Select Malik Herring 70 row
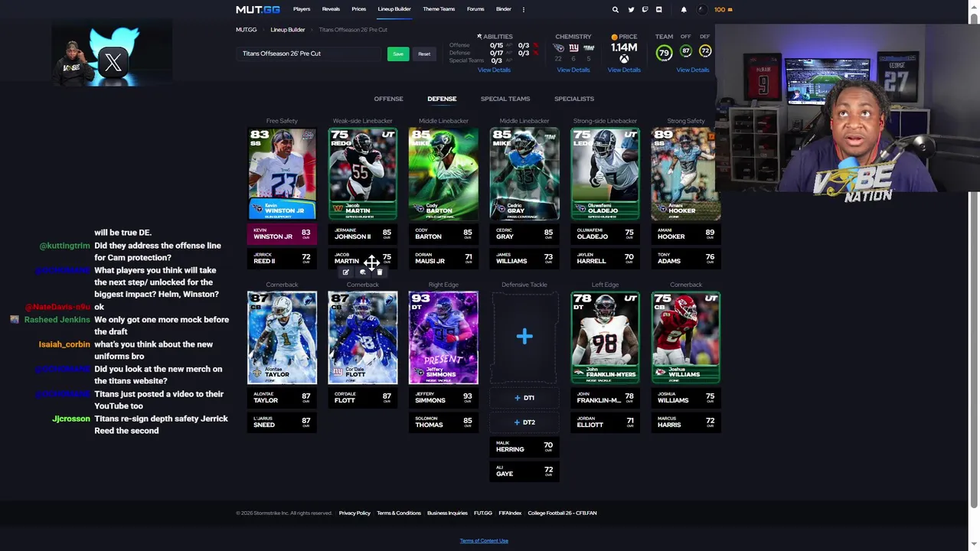This screenshot has height=551, width=980. point(524,447)
